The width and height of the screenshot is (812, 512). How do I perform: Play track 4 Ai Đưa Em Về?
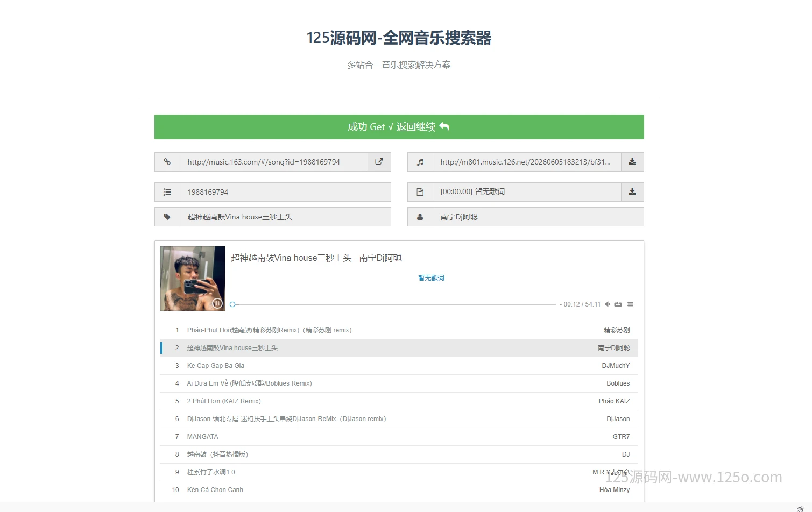(x=399, y=383)
